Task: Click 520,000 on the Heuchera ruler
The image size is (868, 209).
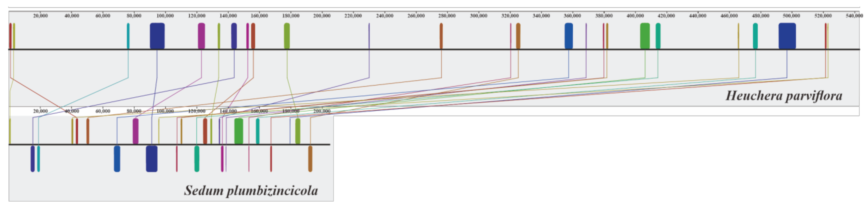Action: [x=823, y=15]
